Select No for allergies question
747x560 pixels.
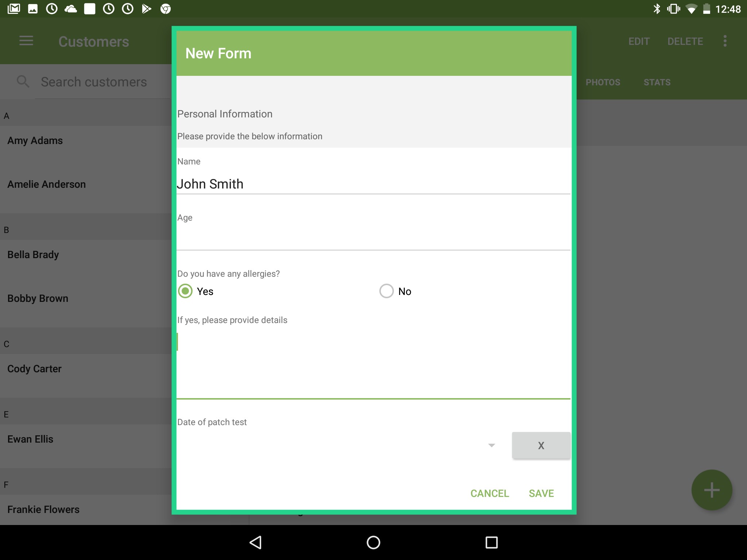click(386, 291)
